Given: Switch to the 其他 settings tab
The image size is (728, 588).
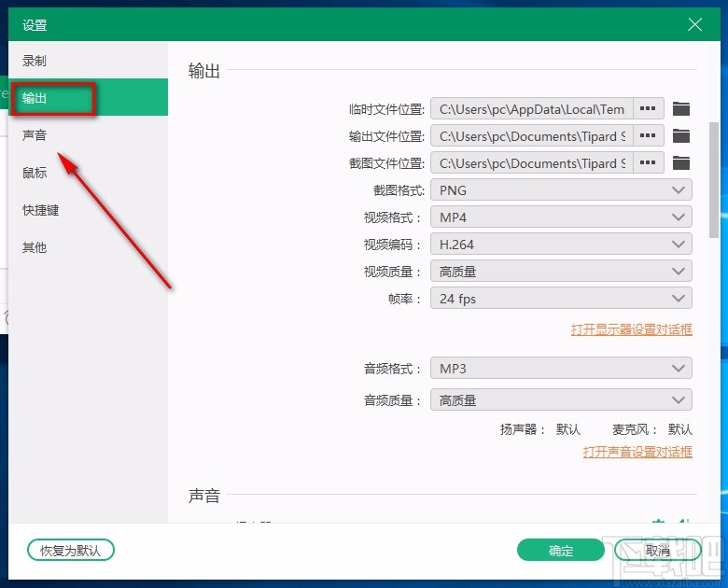Looking at the screenshot, I should [x=89, y=247].
